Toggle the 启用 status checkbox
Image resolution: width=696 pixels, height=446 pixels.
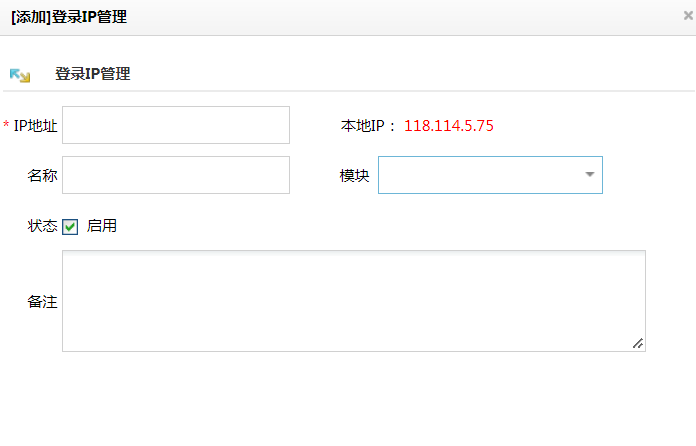click(x=70, y=227)
